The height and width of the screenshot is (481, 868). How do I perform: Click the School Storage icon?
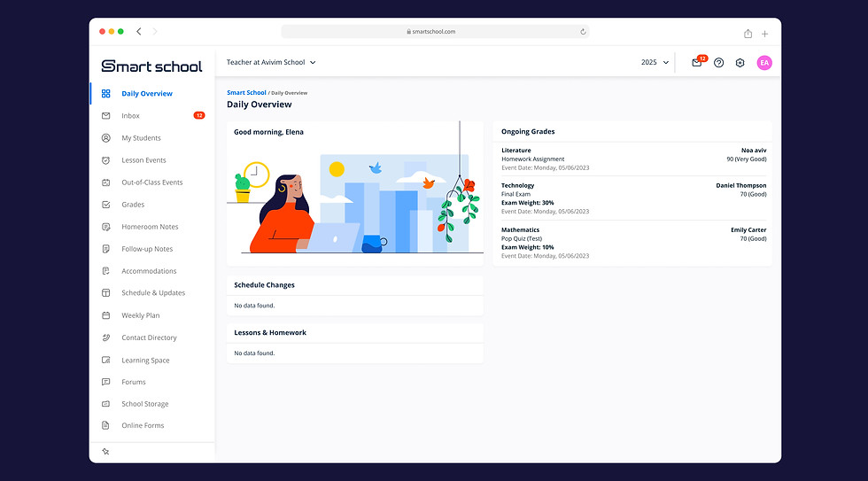[105, 404]
